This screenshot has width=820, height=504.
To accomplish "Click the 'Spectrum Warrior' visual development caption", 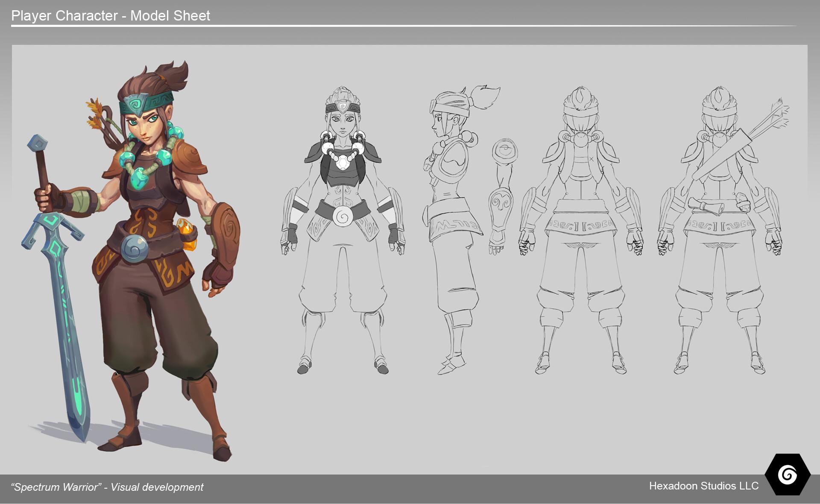I will coord(107,487).
